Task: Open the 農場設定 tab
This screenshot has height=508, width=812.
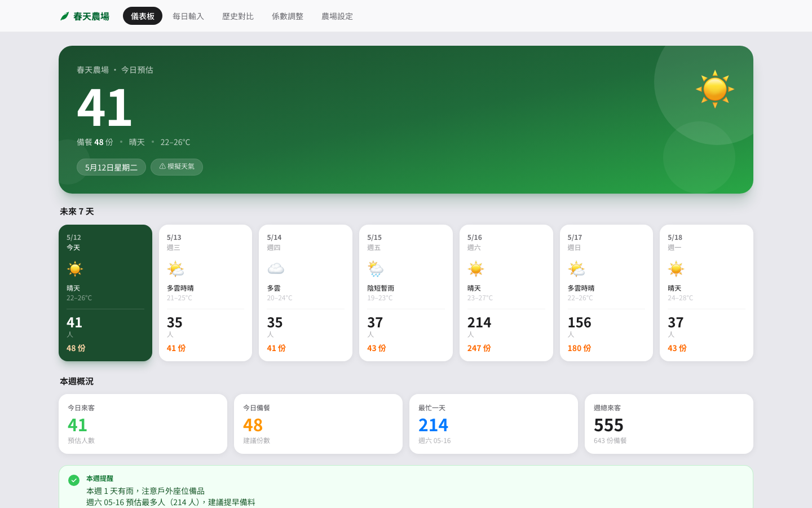Action: (x=337, y=16)
